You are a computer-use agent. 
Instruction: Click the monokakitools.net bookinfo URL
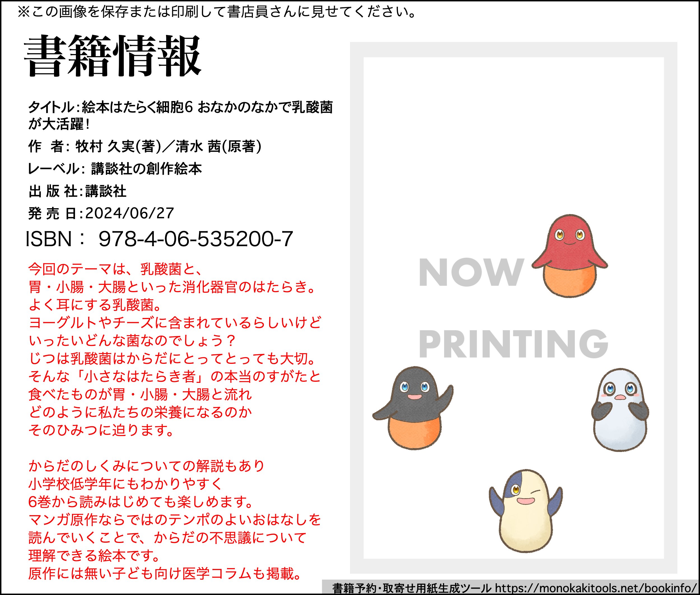click(x=596, y=588)
